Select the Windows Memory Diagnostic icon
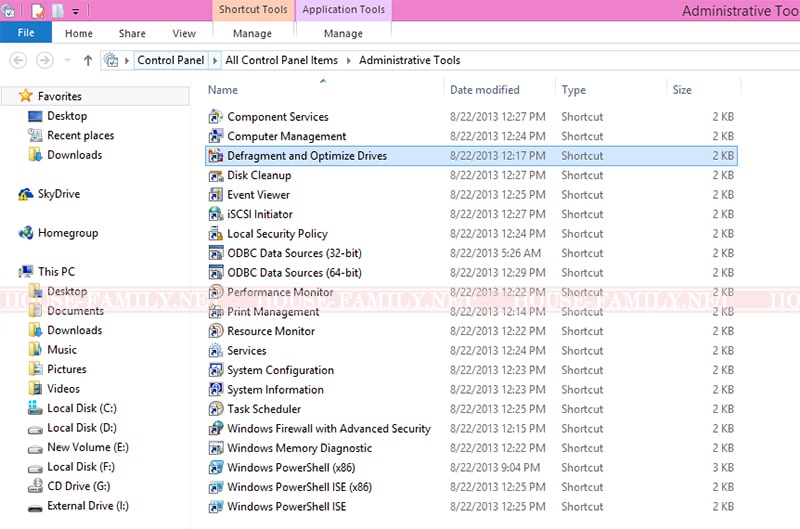 pos(216,448)
